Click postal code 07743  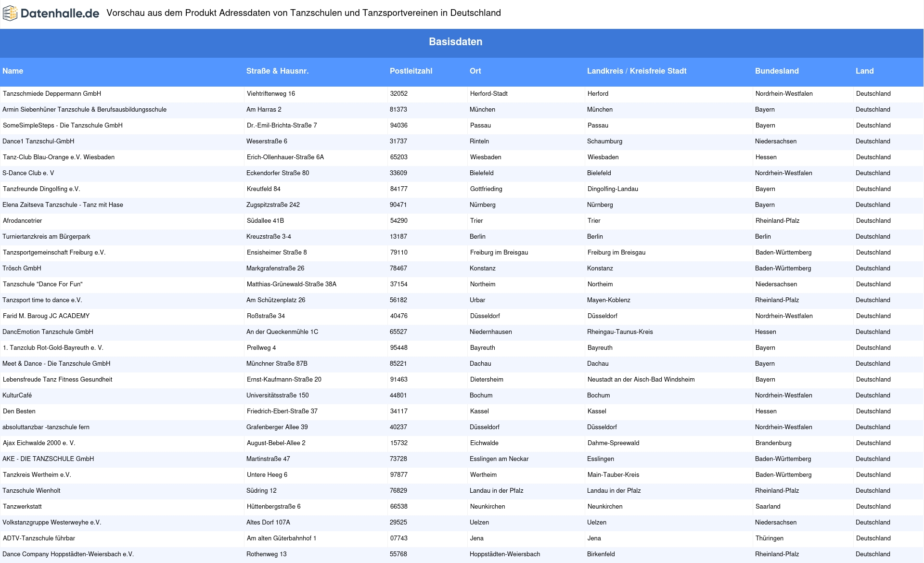point(399,538)
